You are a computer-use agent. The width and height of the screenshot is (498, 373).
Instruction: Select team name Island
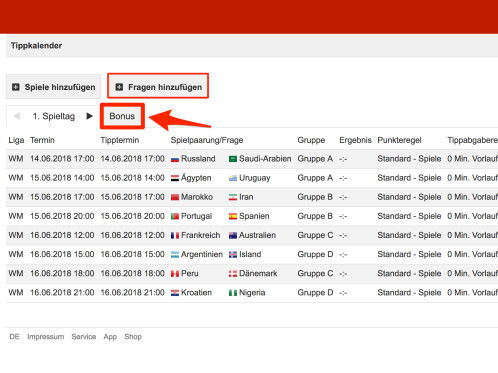[250, 254]
